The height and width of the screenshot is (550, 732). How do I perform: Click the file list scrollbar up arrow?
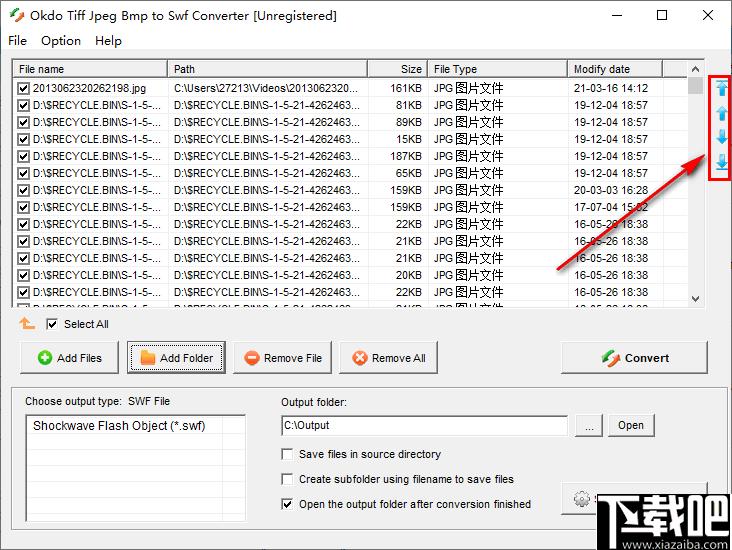tap(695, 69)
